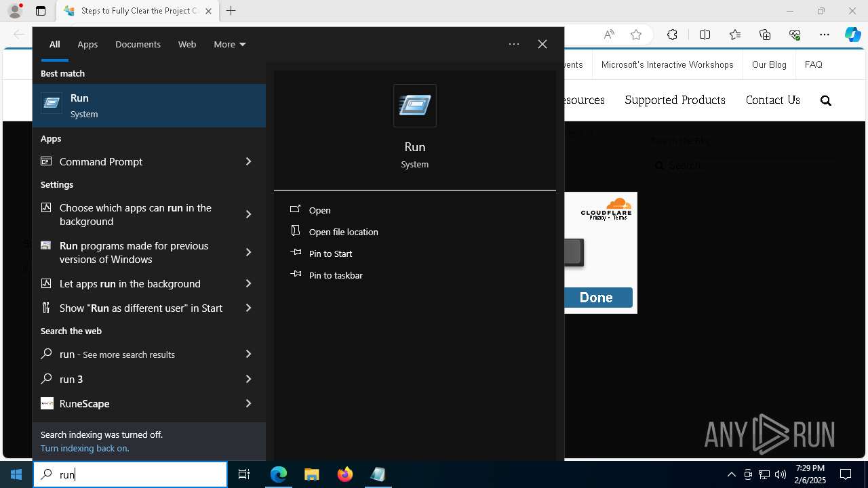
Task: Expand 'Show Run as different user' arrow
Action: [x=248, y=308]
